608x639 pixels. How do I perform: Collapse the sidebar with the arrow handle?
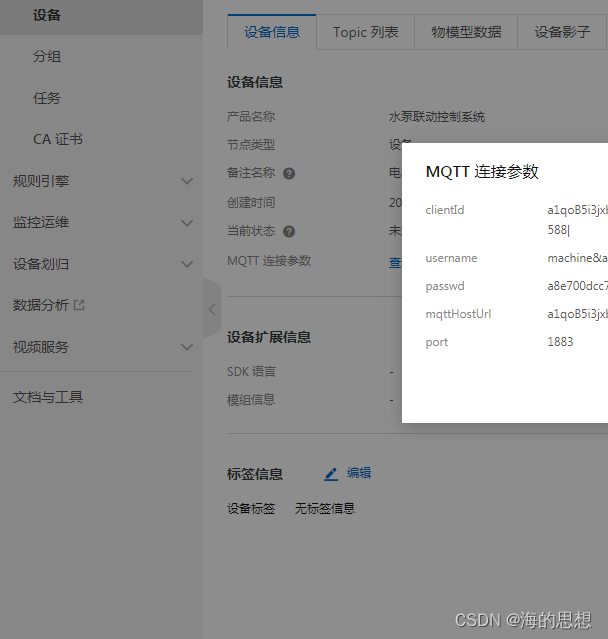pos(211,309)
